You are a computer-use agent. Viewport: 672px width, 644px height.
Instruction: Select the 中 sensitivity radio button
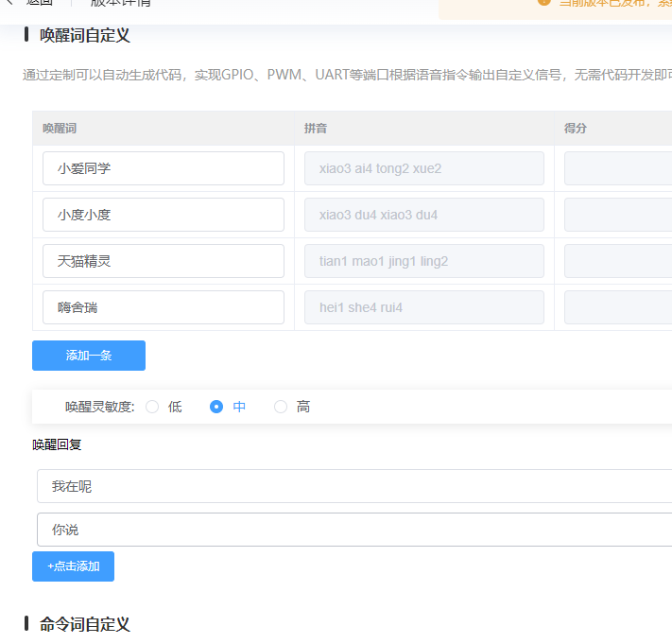pos(216,407)
